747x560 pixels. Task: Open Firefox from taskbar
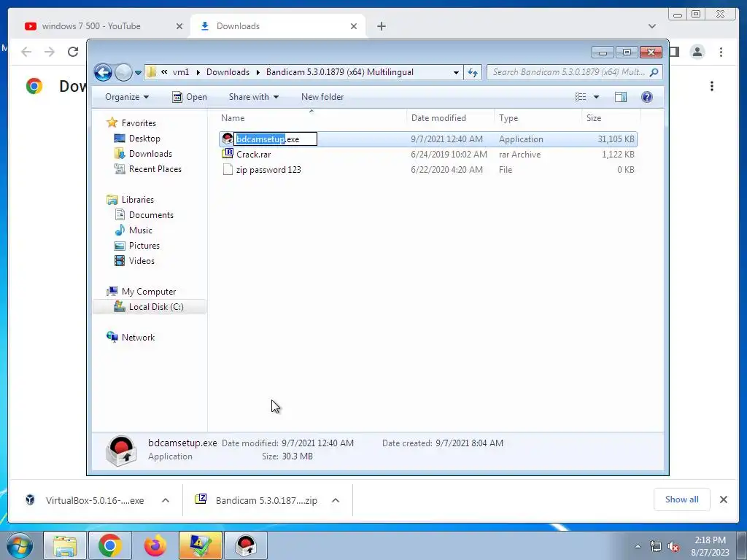pos(155,545)
